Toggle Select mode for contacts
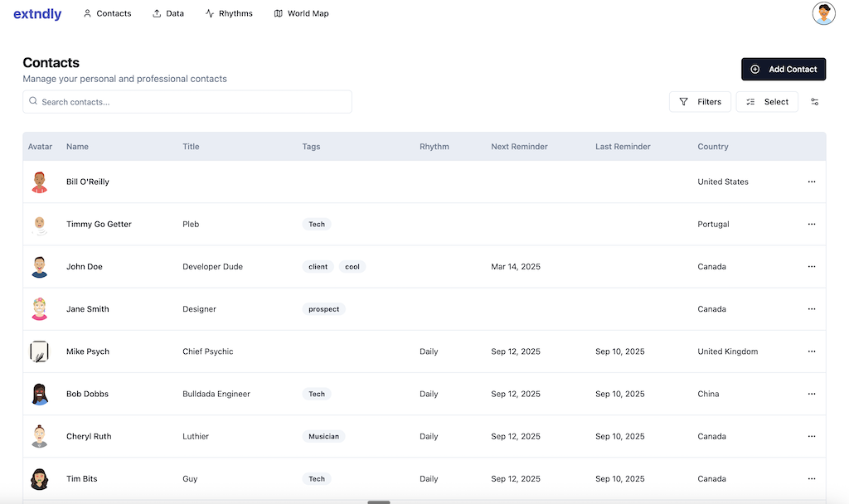The width and height of the screenshot is (849, 504). tap(767, 102)
